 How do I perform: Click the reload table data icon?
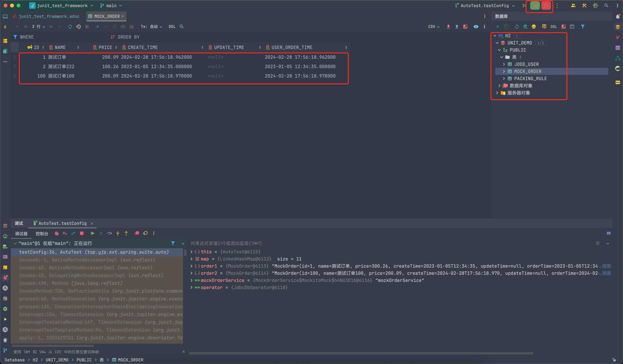[x=70, y=27]
